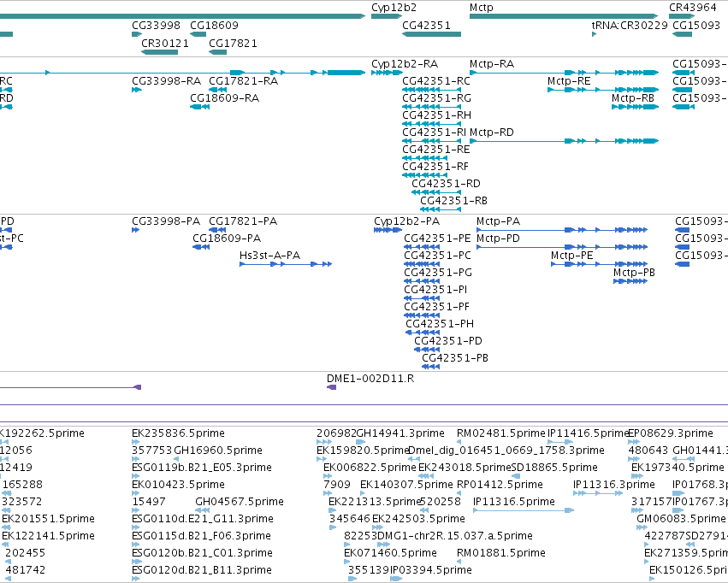Click the CG42351 gene label

tap(426, 26)
